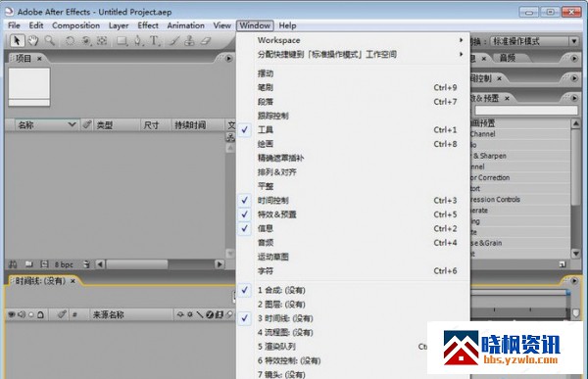
Task: Select the Type (T) tool
Action: [154, 40]
